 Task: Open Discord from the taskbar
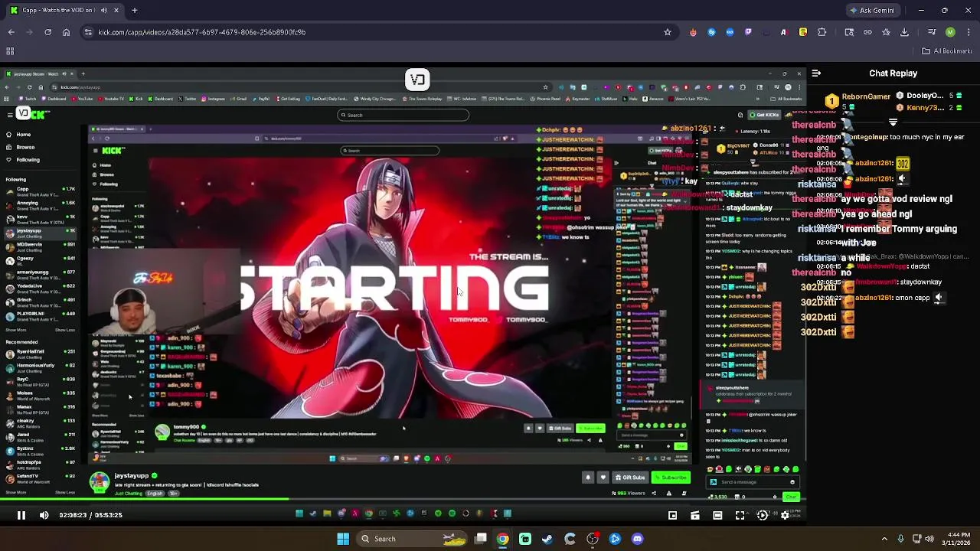(638, 539)
